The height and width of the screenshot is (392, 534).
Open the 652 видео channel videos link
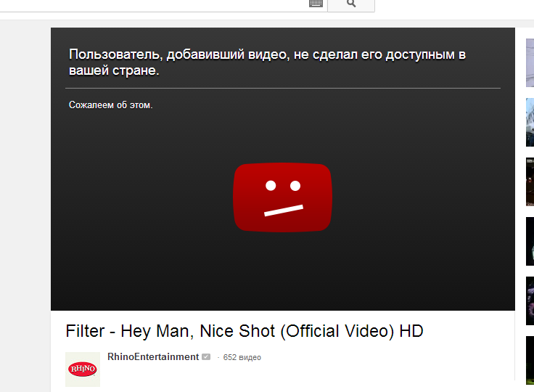pyautogui.click(x=242, y=357)
